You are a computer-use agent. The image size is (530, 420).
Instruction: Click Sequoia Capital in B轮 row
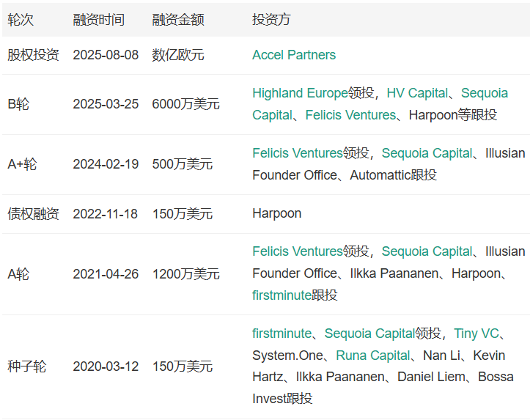pyautogui.click(x=484, y=93)
